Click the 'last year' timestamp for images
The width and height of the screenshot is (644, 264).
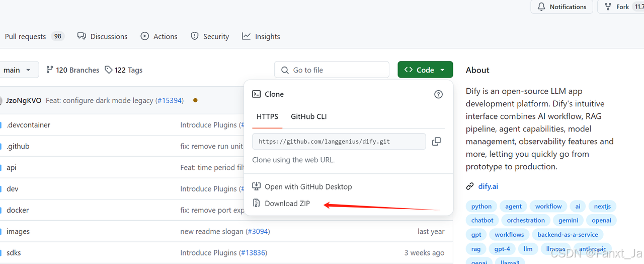pyautogui.click(x=431, y=232)
